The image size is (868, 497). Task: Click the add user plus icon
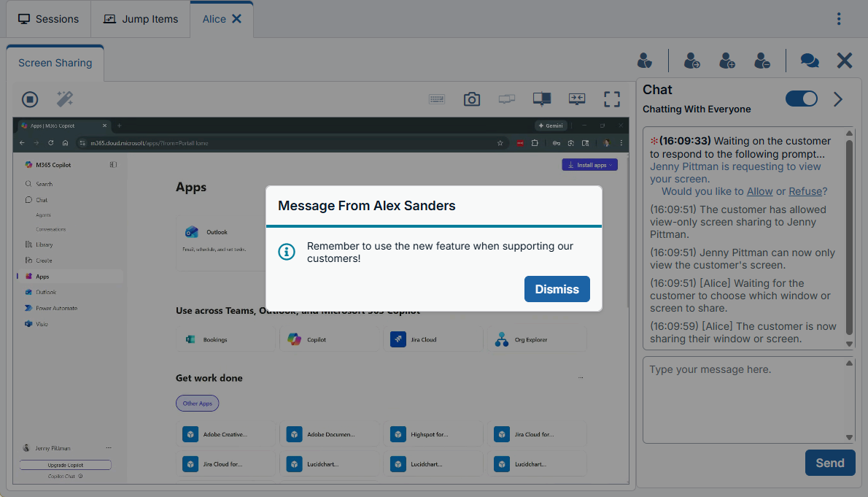(x=726, y=61)
